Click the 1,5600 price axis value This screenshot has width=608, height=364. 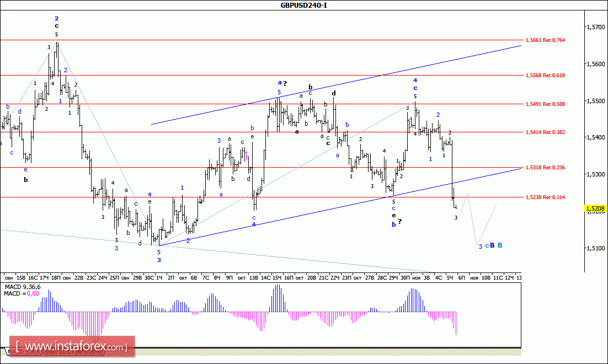(x=595, y=64)
